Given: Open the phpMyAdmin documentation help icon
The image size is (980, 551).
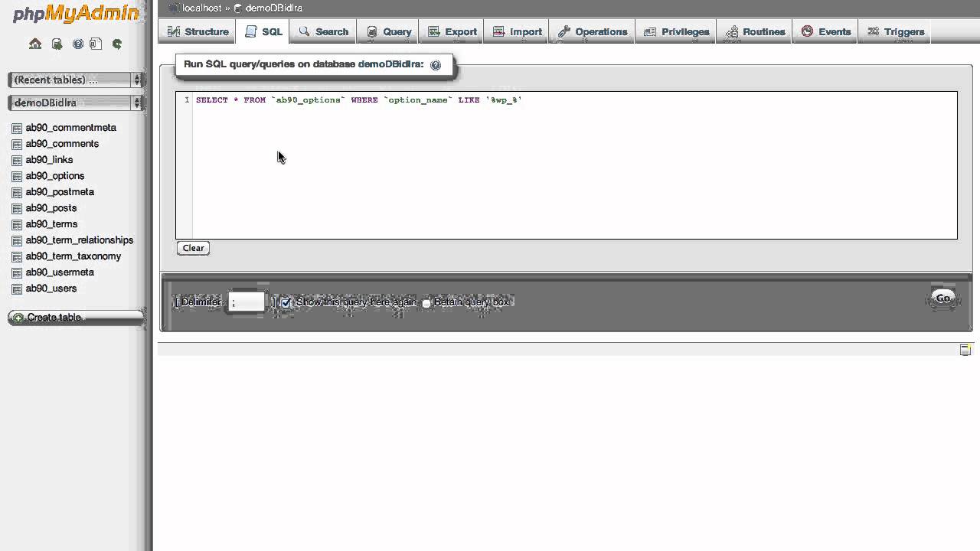Looking at the screenshot, I should [x=77, y=44].
